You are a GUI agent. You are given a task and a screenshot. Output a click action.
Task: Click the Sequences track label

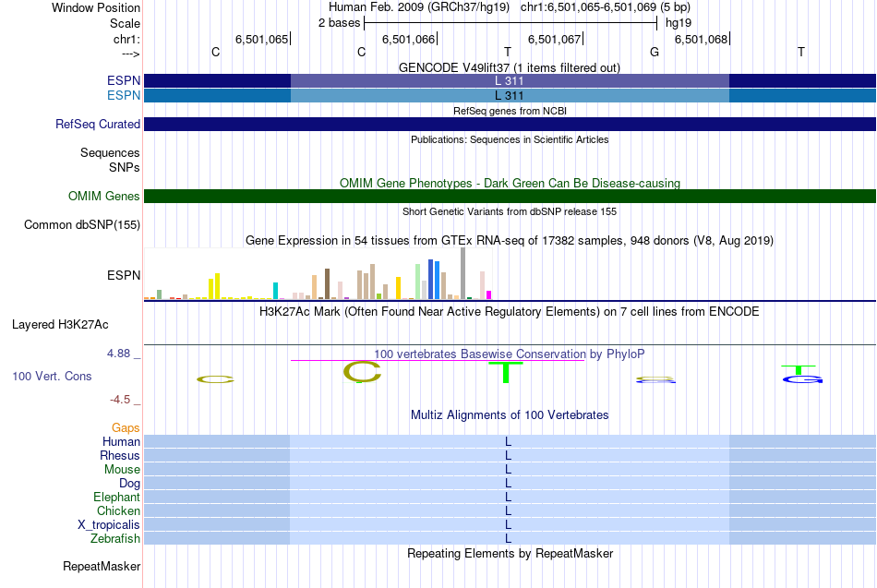110,152
